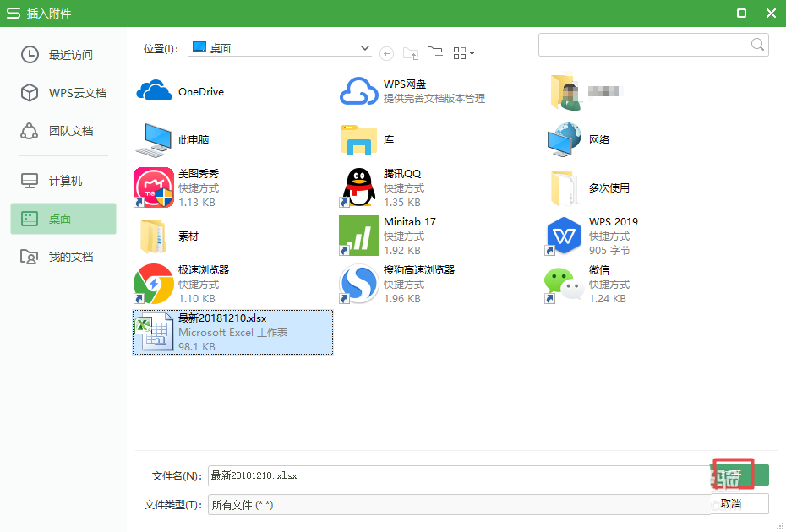Click inside the search input box
This screenshot has width=786, height=532.
[651, 45]
